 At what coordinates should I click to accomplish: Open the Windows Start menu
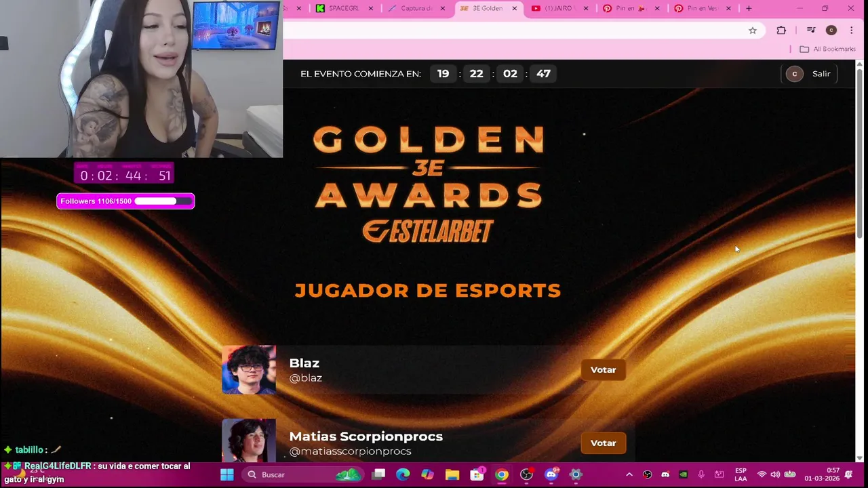pos(227,474)
